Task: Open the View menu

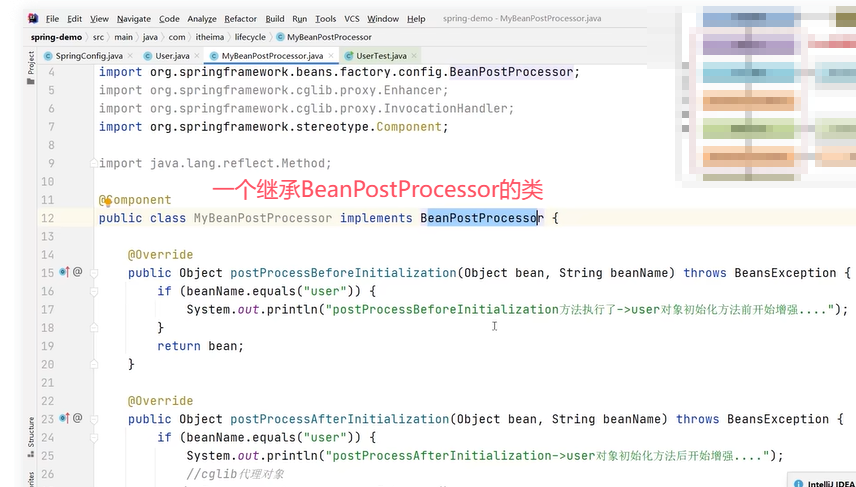Action: tap(99, 19)
